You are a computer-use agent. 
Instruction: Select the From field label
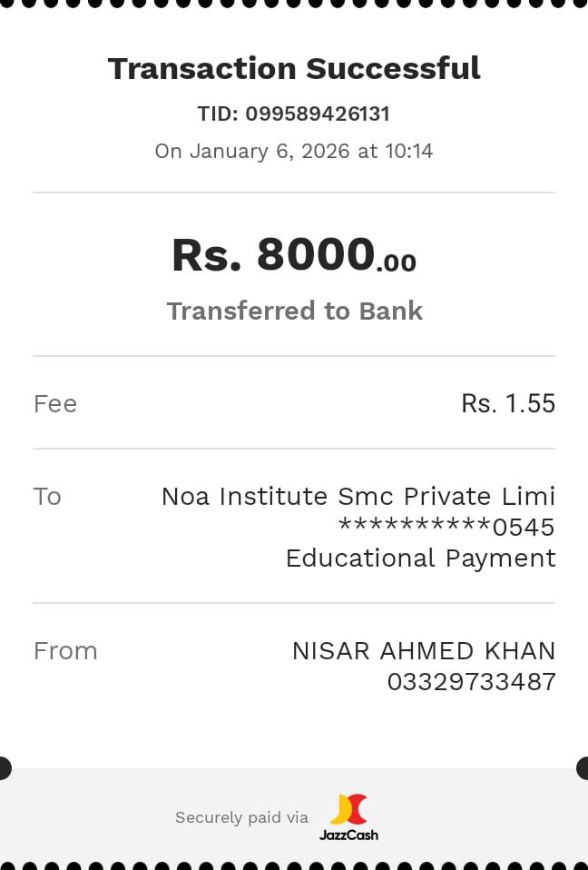(65, 651)
